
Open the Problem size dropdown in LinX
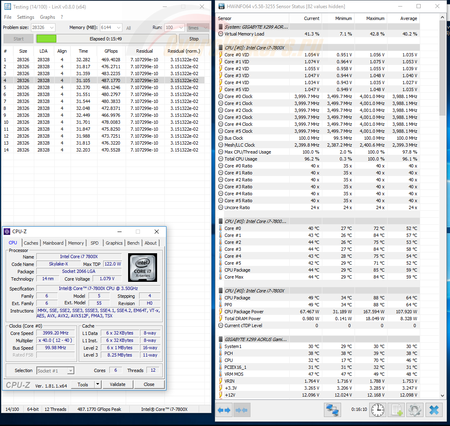tap(52, 28)
